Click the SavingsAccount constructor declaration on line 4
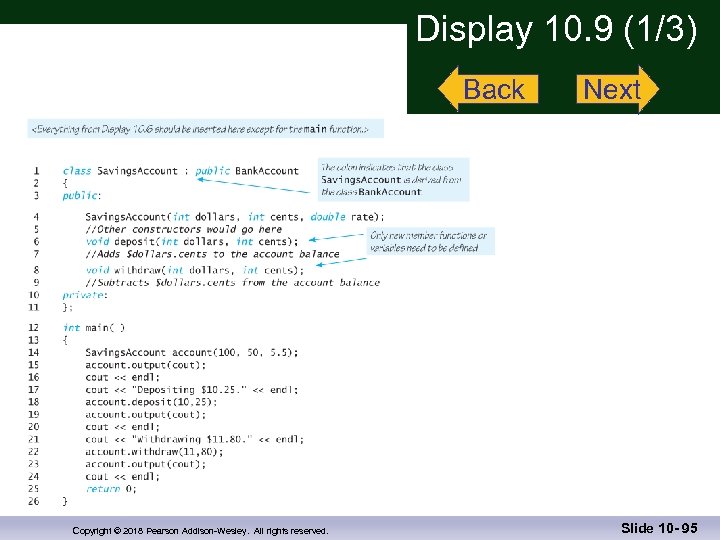 point(235,217)
